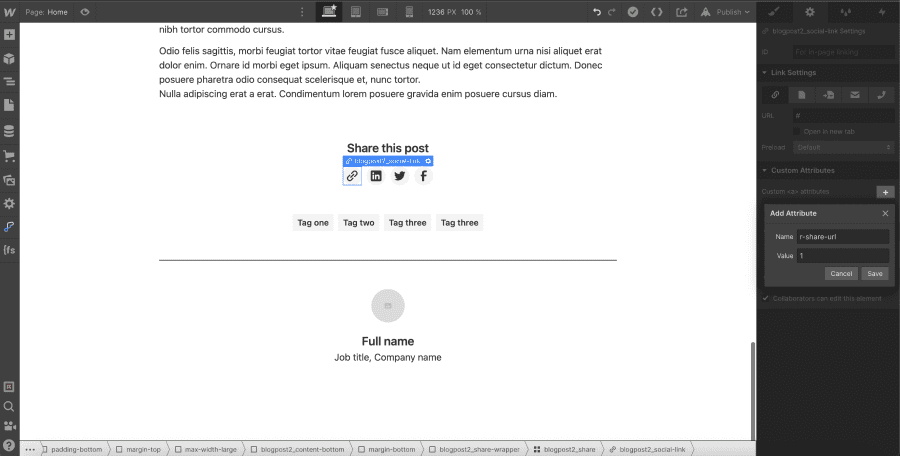Image resolution: width=900 pixels, height=456 pixels.
Task: Close the Add Attribute dialog
Action: pos(885,213)
